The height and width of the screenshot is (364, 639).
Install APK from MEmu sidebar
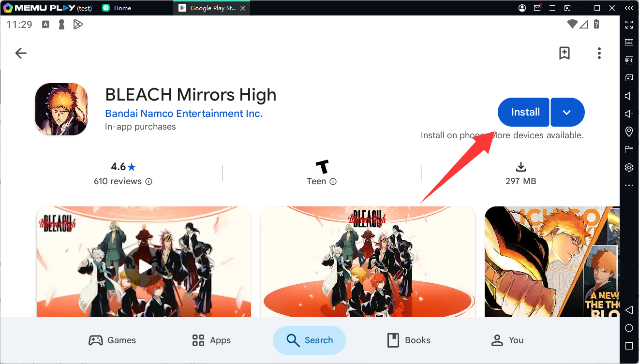(629, 60)
